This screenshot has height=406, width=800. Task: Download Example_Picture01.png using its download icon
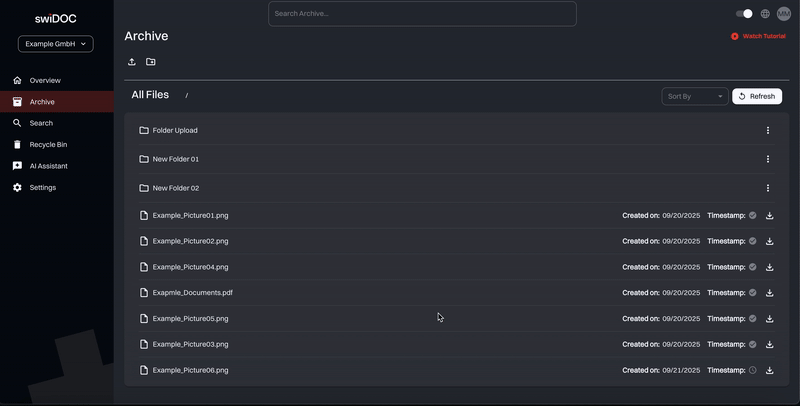(x=770, y=215)
